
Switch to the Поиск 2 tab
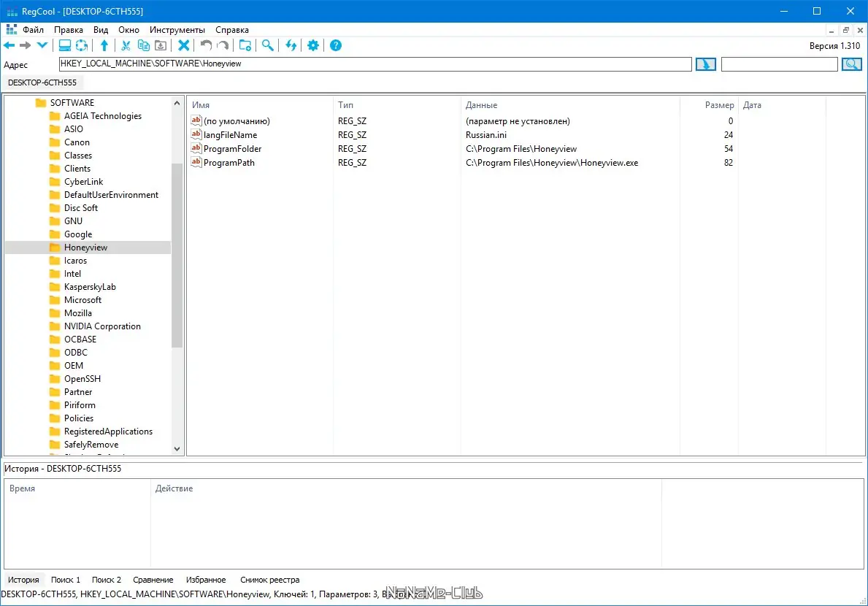point(107,580)
